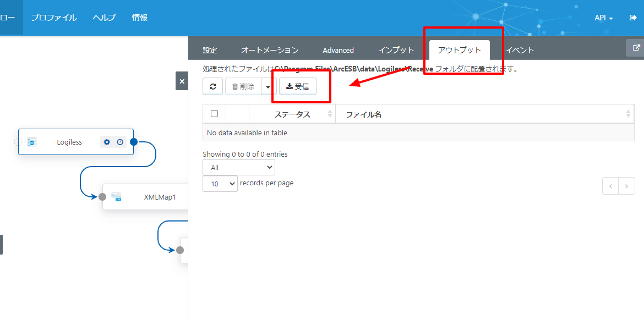Switch to the 設定 tab
This screenshot has width=644, height=320.
[x=210, y=50]
